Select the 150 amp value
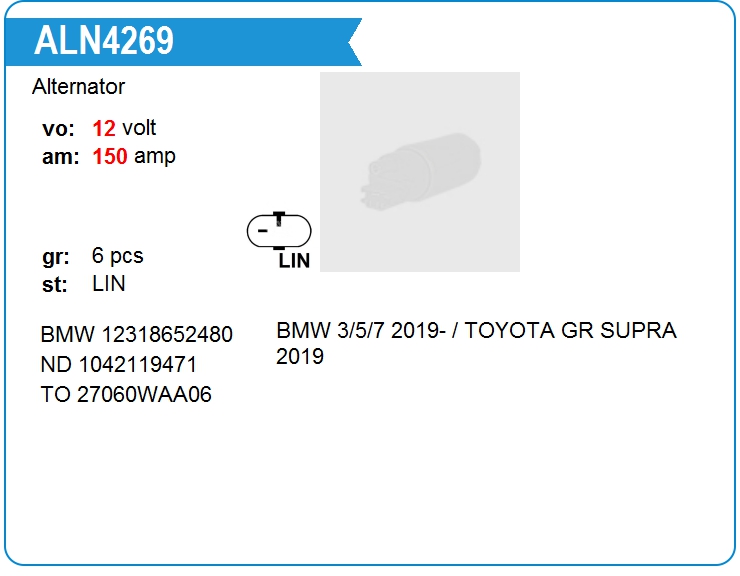 (134, 156)
